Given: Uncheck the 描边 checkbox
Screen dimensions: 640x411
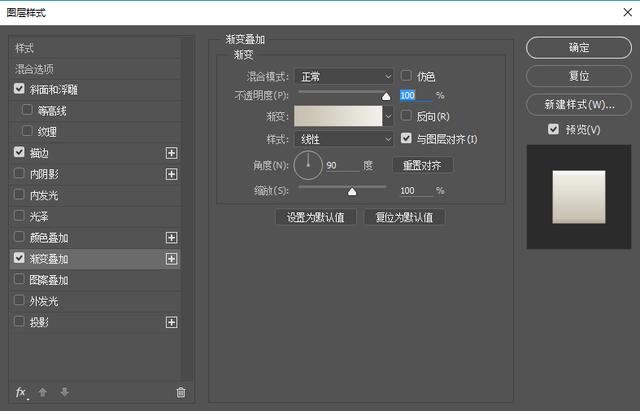Looking at the screenshot, I should (x=19, y=152).
